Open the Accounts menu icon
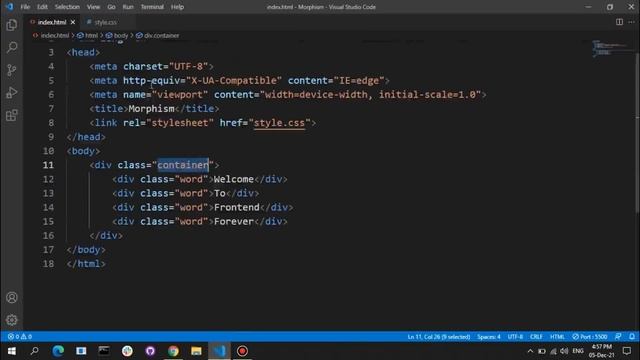This screenshot has width=640, height=360. tap(12, 298)
